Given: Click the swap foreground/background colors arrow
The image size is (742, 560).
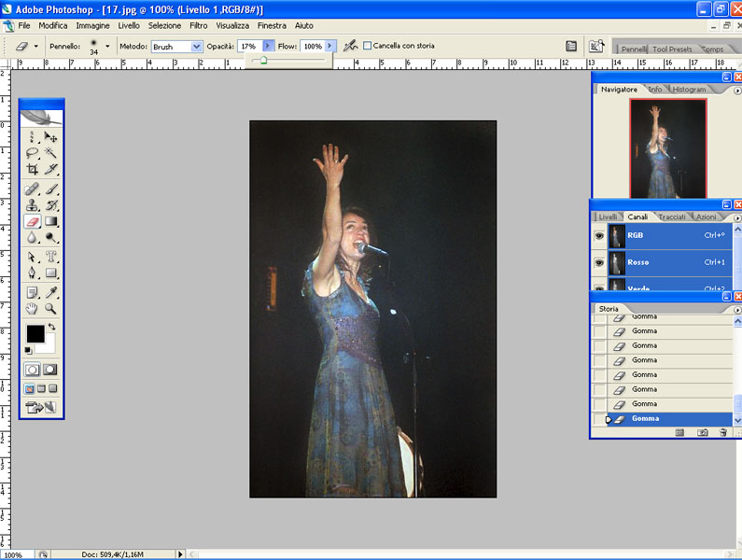Looking at the screenshot, I should click(x=51, y=327).
